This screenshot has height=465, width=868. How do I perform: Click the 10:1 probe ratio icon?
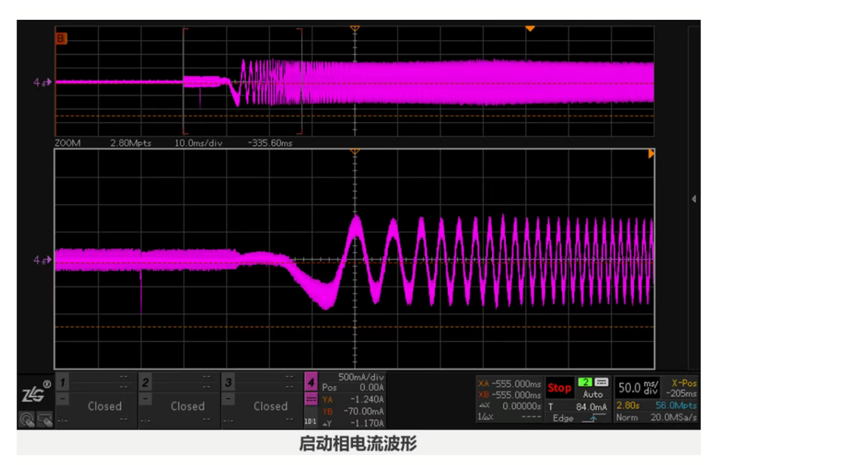click(x=310, y=421)
